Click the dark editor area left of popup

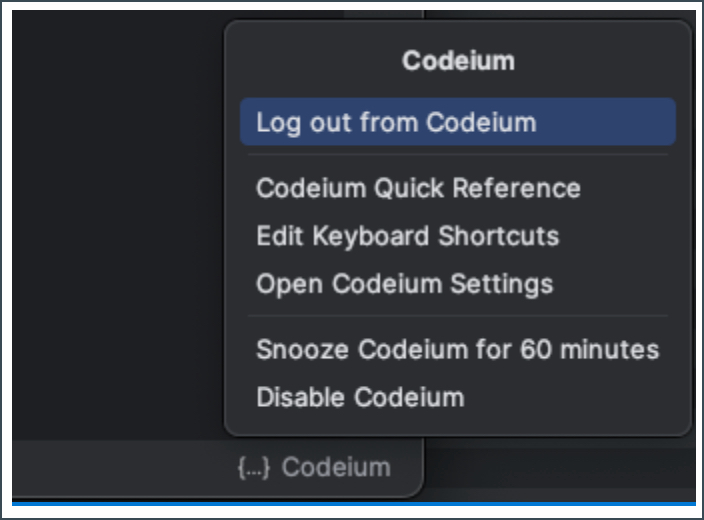[110, 220]
